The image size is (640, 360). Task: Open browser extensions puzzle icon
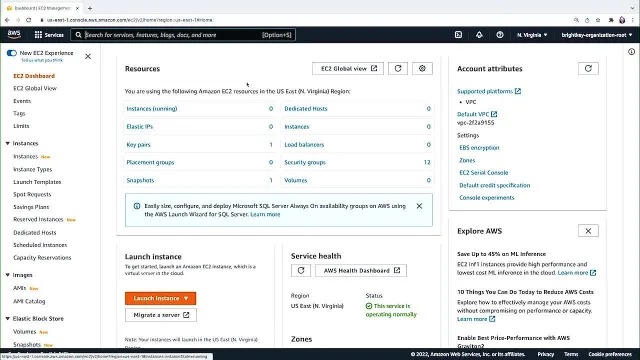[x=611, y=20]
